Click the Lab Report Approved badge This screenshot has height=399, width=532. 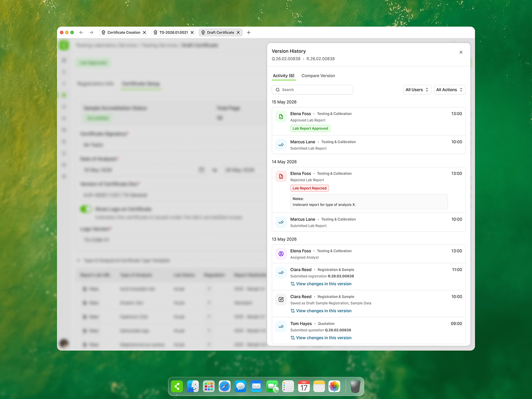[310, 129]
